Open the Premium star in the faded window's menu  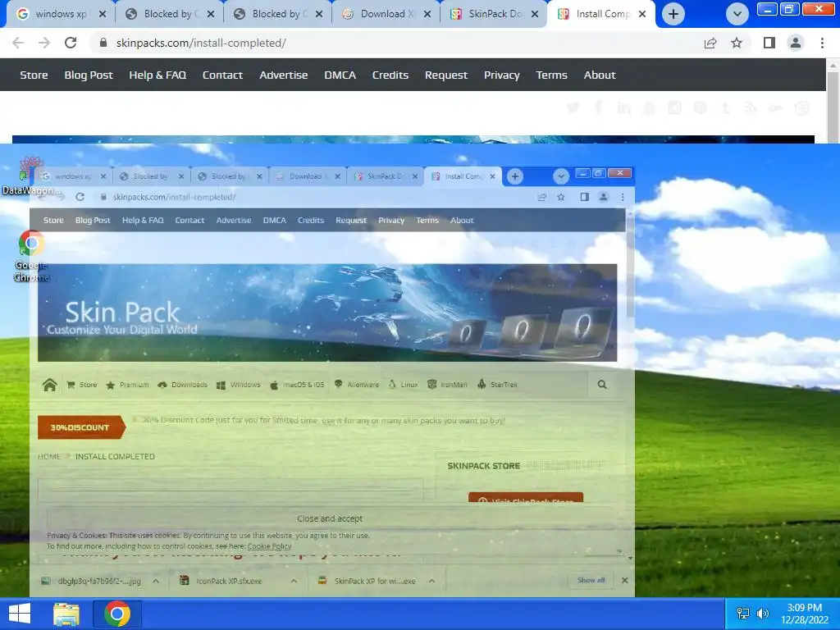(127, 385)
